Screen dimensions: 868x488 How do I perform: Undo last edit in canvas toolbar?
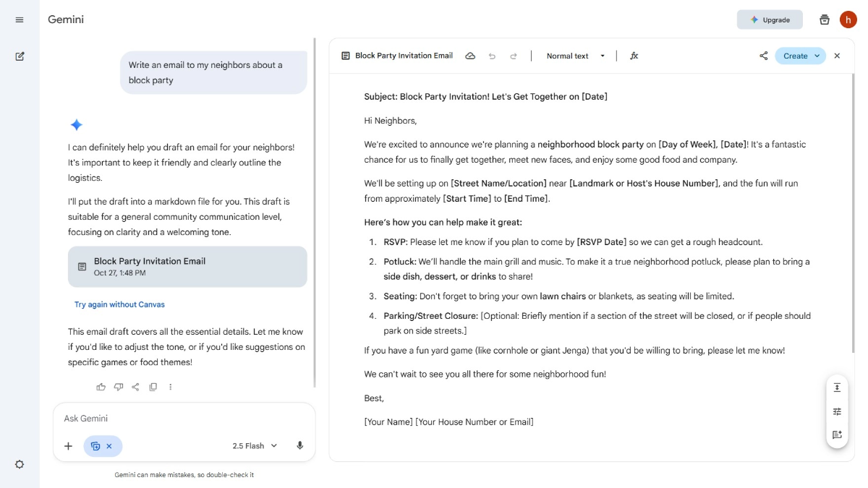coord(492,56)
